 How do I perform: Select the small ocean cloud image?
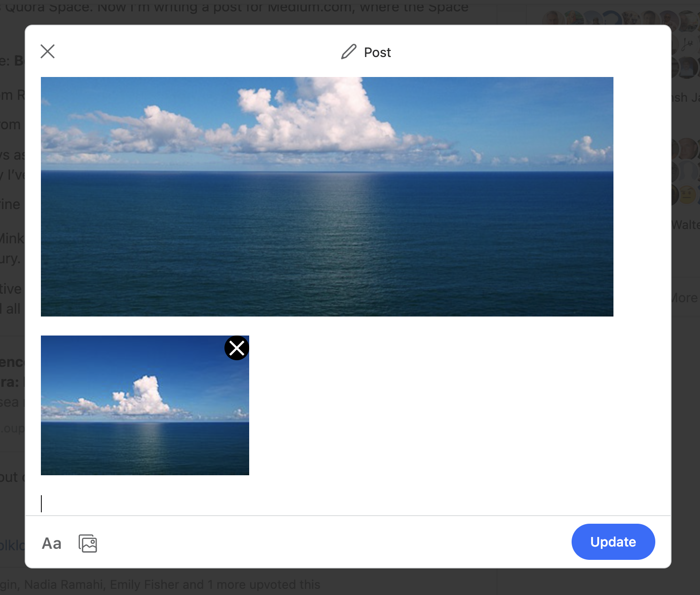[x=145, y=405]
